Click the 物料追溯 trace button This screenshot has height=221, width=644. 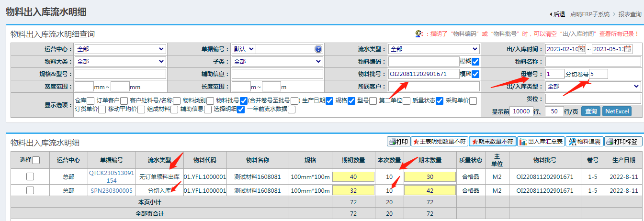[x=584, y=142]
